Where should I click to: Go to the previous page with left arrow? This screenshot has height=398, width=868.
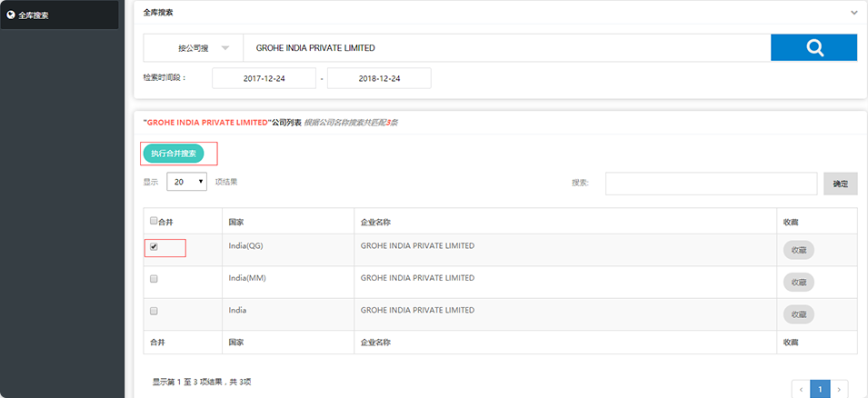click(801, 389)
